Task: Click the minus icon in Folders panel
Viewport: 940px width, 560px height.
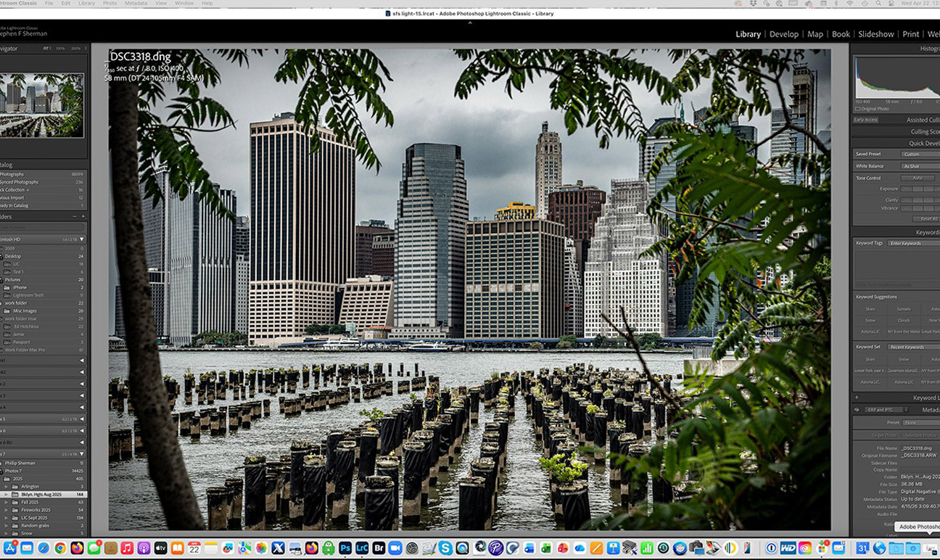Action: (74, 216)
